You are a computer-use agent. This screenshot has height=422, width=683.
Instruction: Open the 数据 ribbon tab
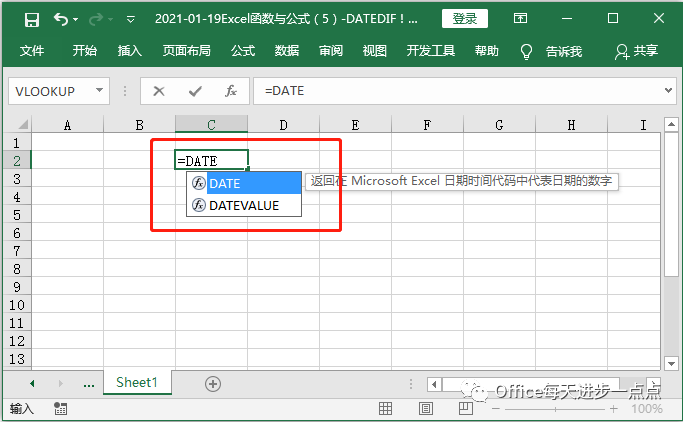pyautogui.click(x=287, y=51)
